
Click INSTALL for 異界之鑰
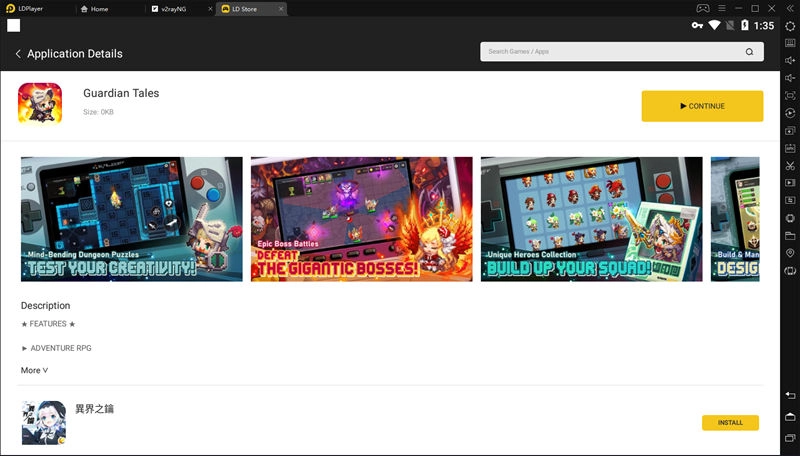730,423
